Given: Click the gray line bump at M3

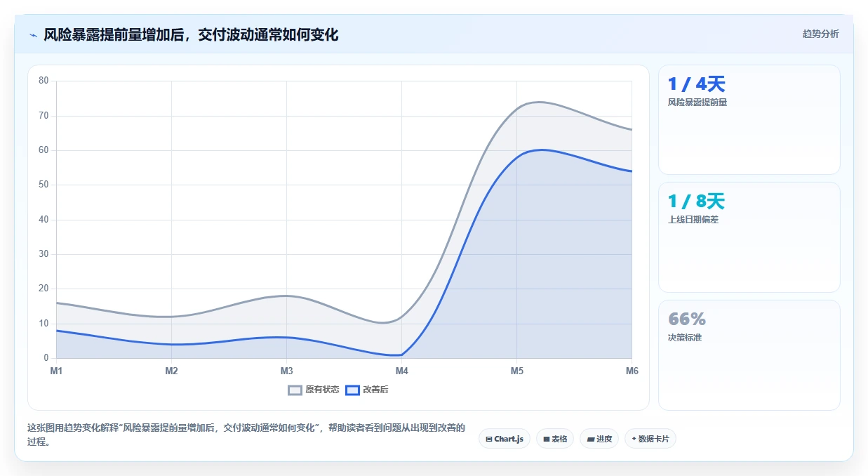Looking at the screenshot, I should pyautogui.click(x=286, y=296).
